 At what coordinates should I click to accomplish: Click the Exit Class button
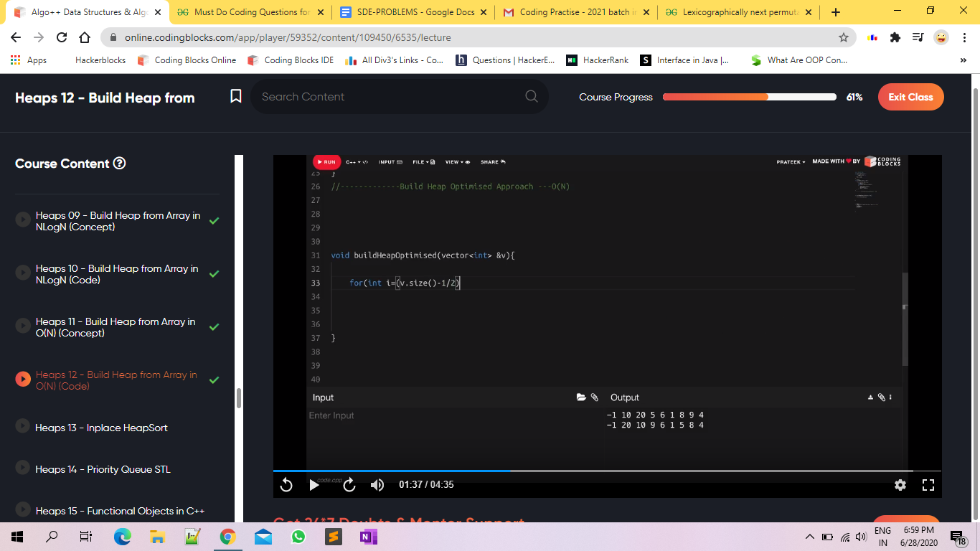[x=910, y=97]
